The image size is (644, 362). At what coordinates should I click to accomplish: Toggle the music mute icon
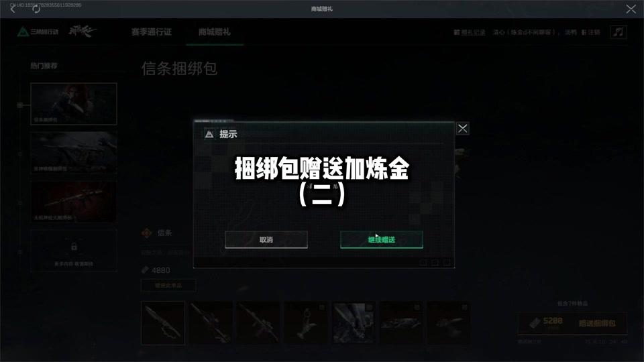(x=618, y=32)
